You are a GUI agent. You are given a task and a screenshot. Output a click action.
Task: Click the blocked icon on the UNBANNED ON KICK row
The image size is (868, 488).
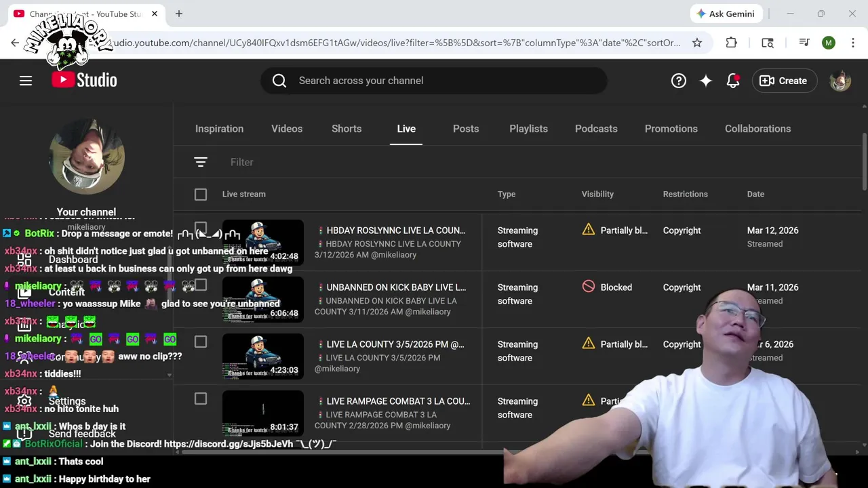(x=589, y=287)
